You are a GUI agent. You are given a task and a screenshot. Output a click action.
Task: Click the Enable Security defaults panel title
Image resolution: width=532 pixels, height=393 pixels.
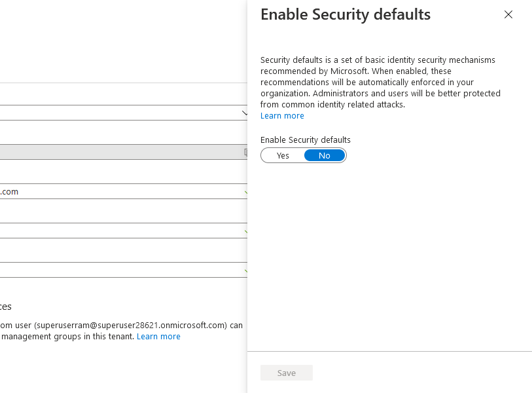tap(346, 15)
